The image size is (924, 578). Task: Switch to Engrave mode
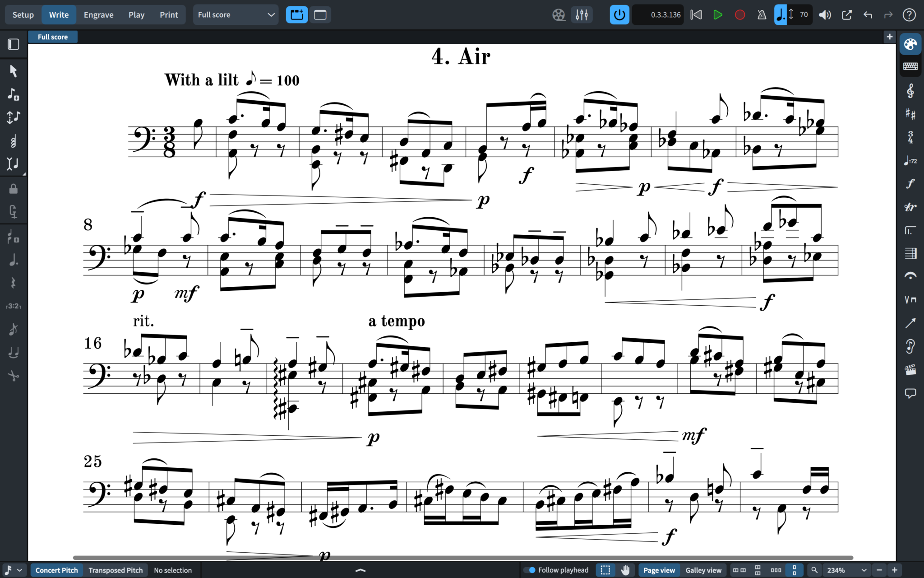[98, 15]
